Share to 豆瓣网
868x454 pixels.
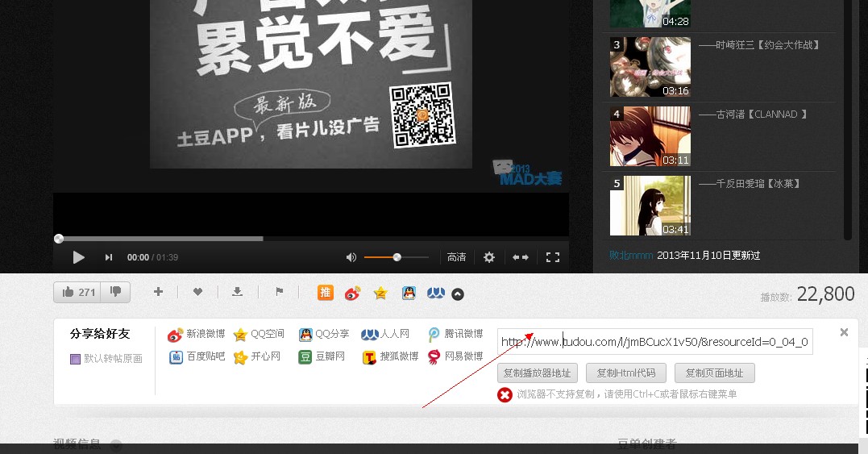tap(322, 356)
